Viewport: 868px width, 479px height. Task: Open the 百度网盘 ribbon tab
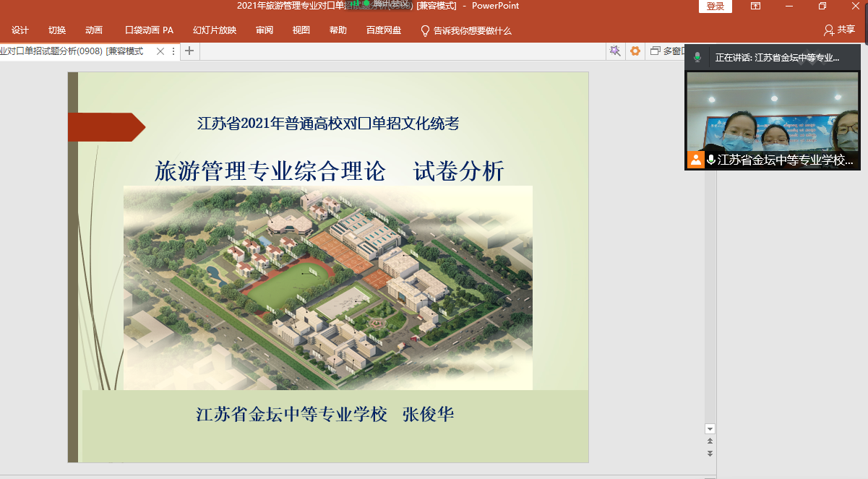[384, 30]
